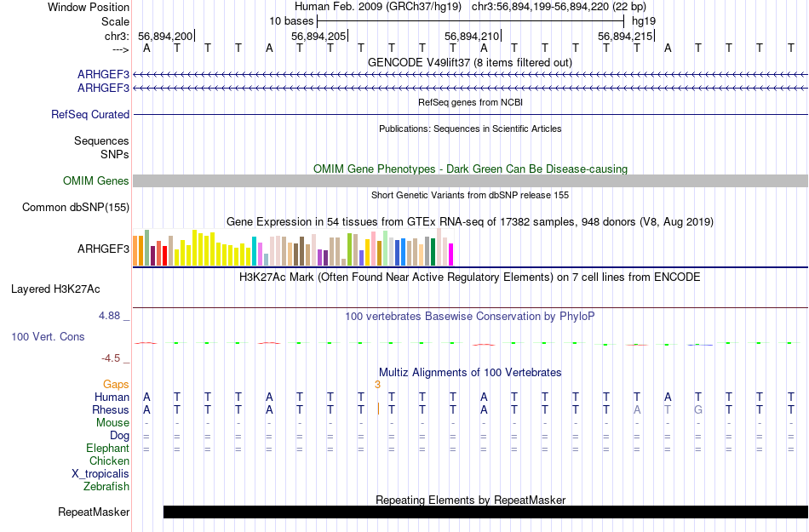Click the first ARHGEF3 GENCODE transcript label

(103, 75)
